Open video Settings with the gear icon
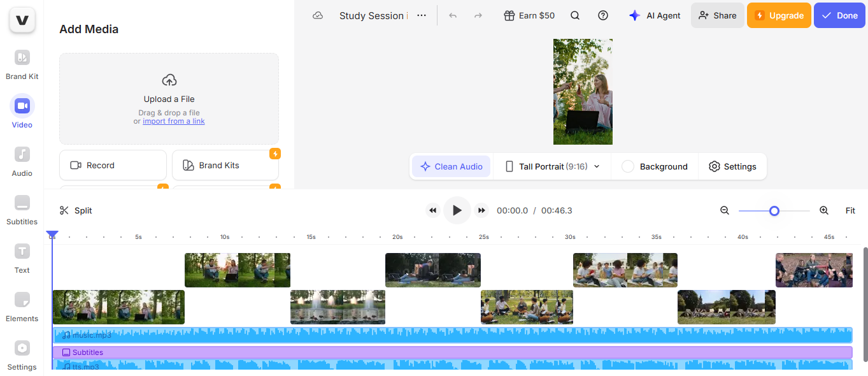 tap(732, 166)
